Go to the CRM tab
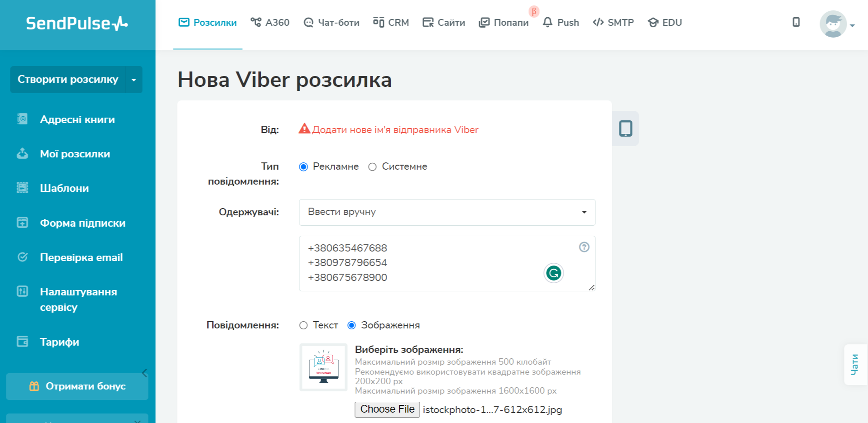Screen dimensions: 868x423 click(x=391, y=23)
